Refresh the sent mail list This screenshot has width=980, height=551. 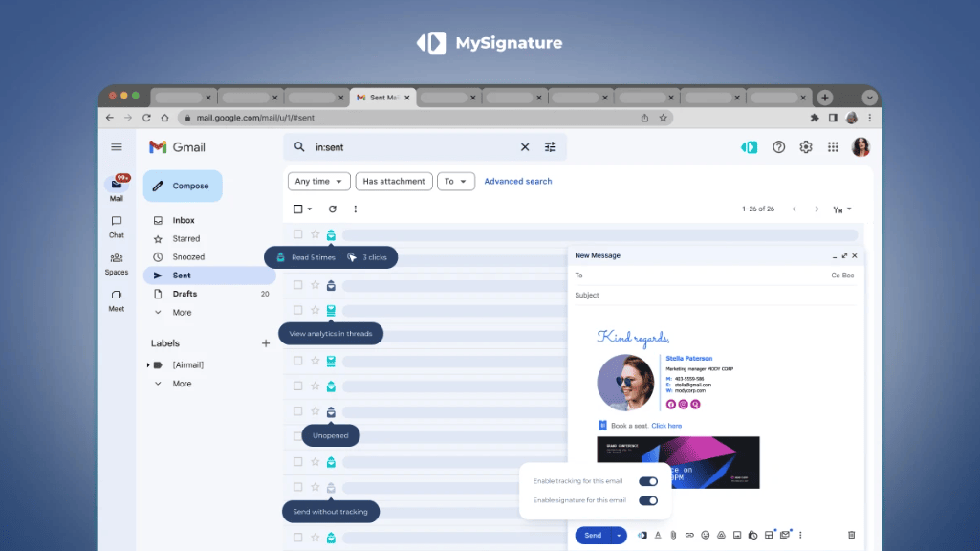[x=331, y=209]
